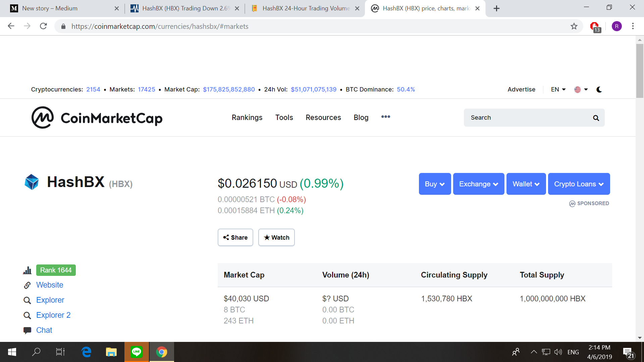Click the BTC Dominance 50.4% value
644x362 pixels.
pos(406,89)
